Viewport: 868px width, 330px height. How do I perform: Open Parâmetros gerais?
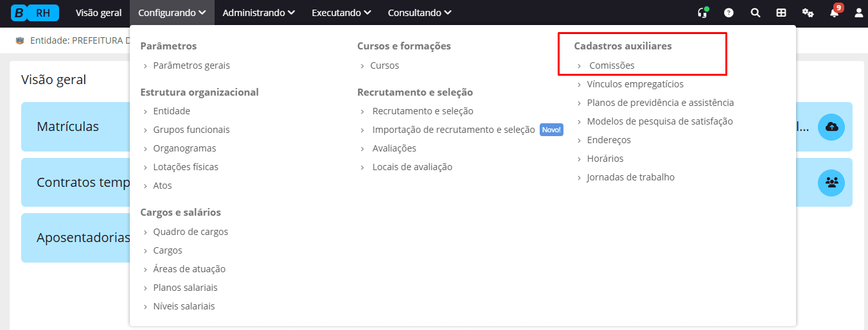191,65
